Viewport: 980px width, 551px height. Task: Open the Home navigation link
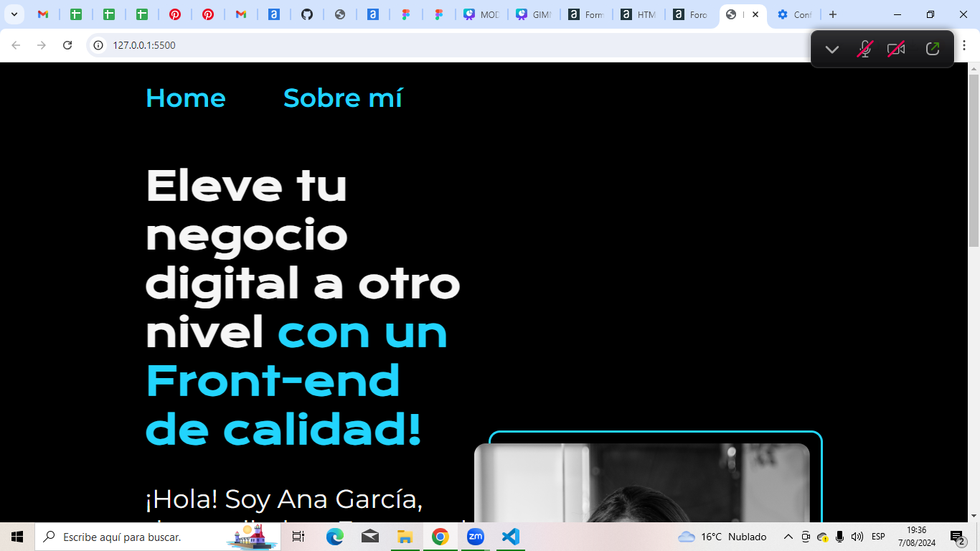pyautogui.click(x=185, y=98)
